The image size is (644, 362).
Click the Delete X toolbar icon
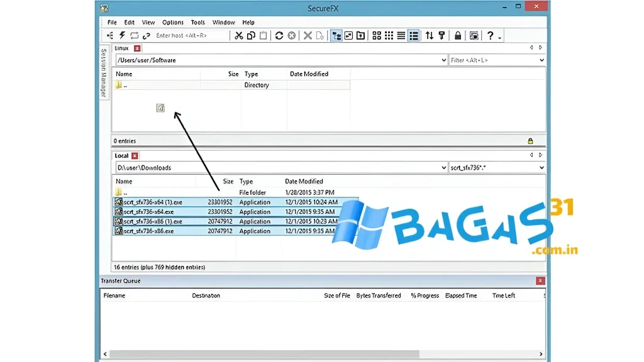click(308, 36)
